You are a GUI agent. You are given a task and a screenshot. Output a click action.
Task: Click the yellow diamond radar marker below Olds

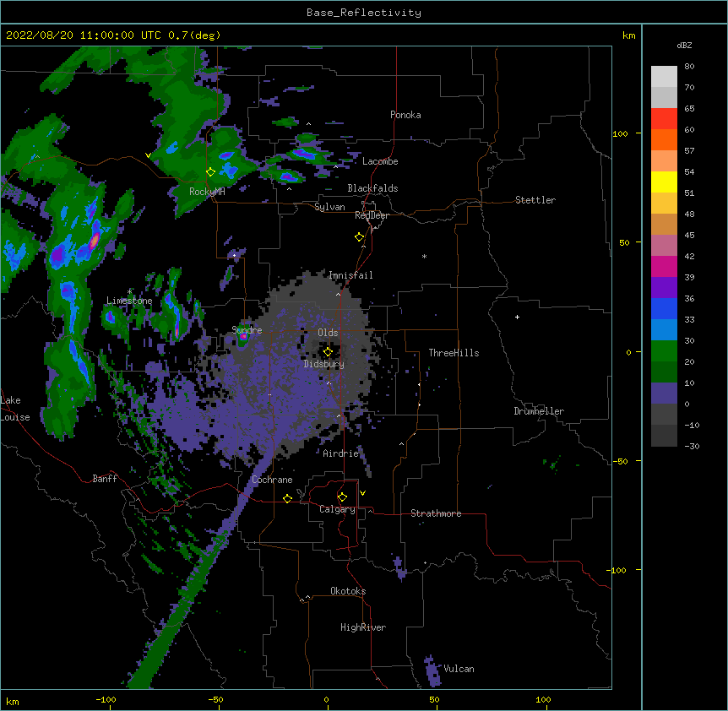click(328, 351)
